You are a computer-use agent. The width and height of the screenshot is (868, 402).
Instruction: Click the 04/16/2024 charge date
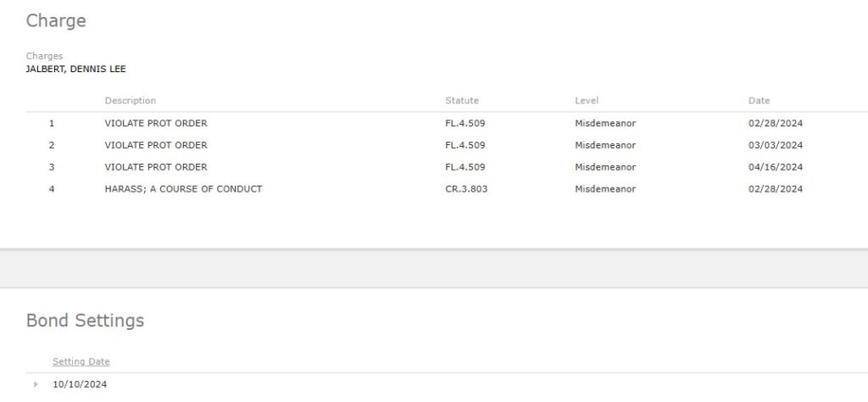tap(775, 167)
